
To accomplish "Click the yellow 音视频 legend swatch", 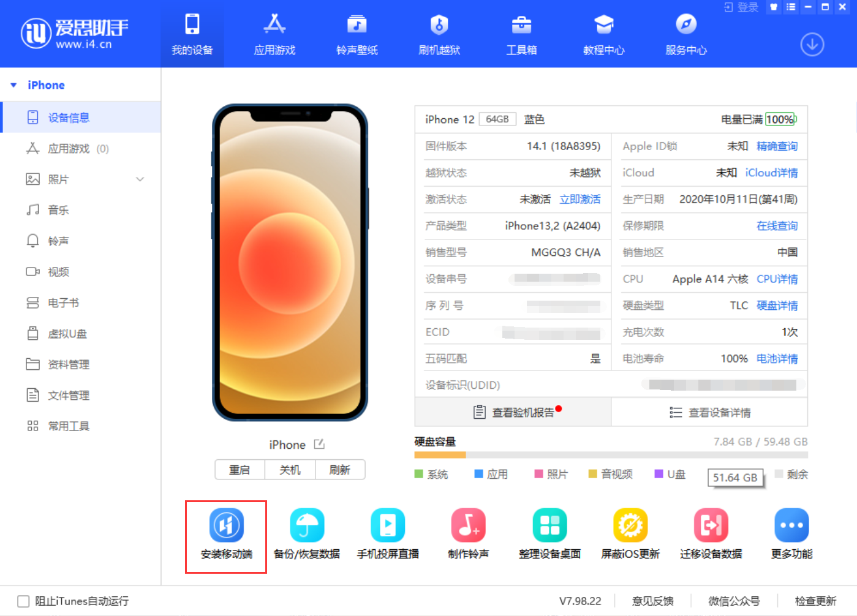I will tap(592, 474).
